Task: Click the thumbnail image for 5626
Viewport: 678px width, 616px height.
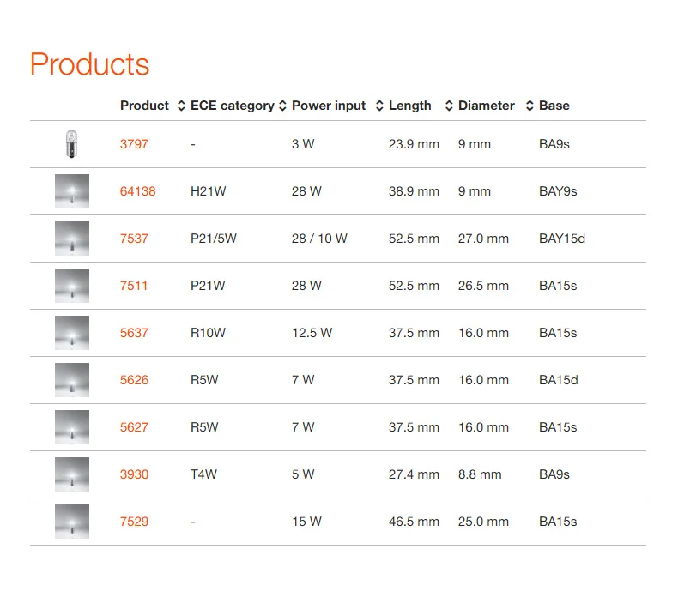Action: (72, 380)
